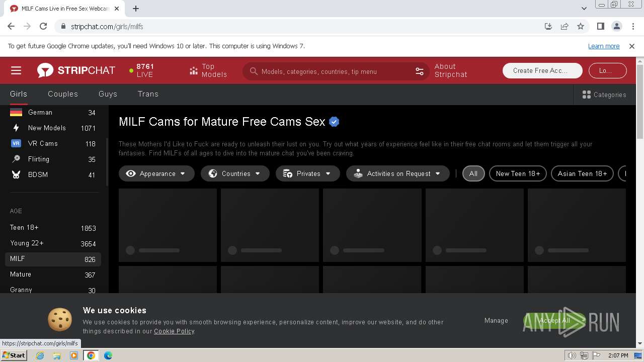This screenshot has height=362, width=644.
Task: Expand Activities on Request dropdown
Action: click(397, 173)
